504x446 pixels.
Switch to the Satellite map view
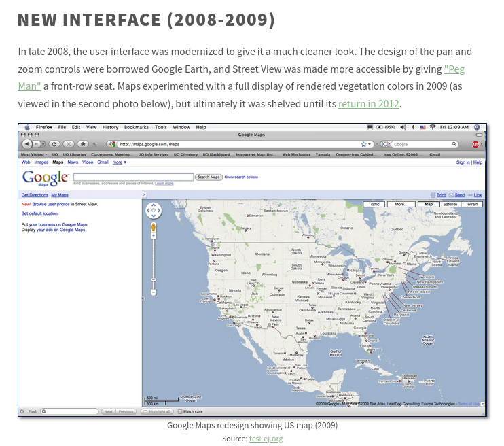pyautogui.click(x=450, y=204)
